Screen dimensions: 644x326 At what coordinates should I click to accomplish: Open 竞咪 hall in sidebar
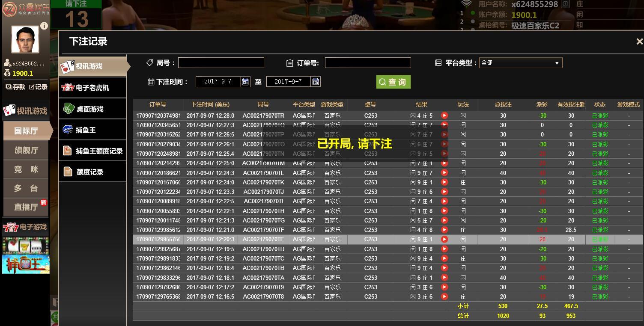click(x=26, y=169)
